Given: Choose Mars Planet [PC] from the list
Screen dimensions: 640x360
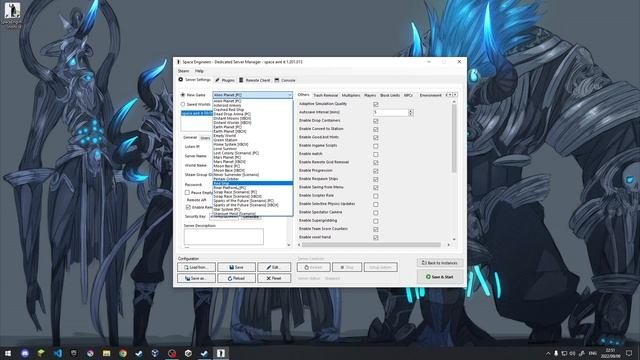Looking at the screenshot, I should (x=253, y=157).
